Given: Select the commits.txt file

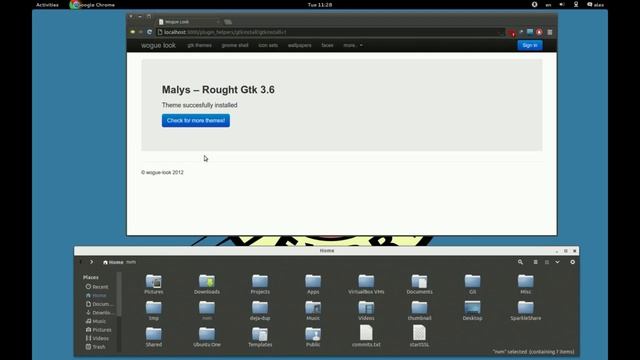Looking at the screenshot, I should pyautogui.click(x=366, y=336).
